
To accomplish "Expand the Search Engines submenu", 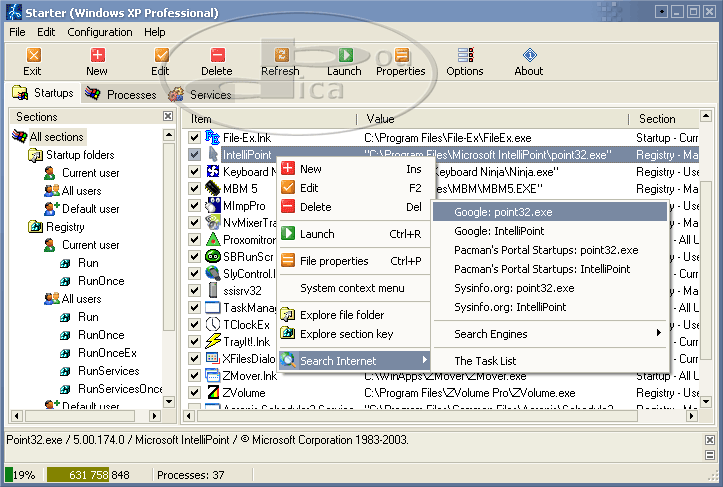I will [548, 334].
